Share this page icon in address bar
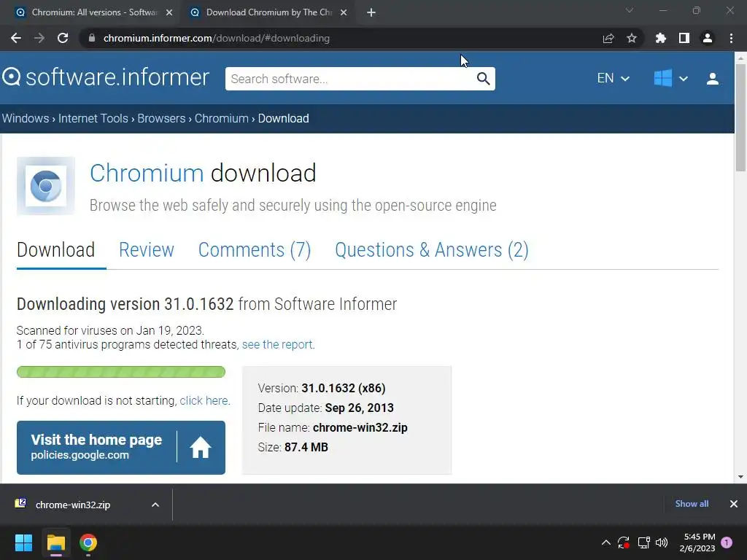Image resolution: width=747 pixels, height=560 pixels. click(608, 38)
